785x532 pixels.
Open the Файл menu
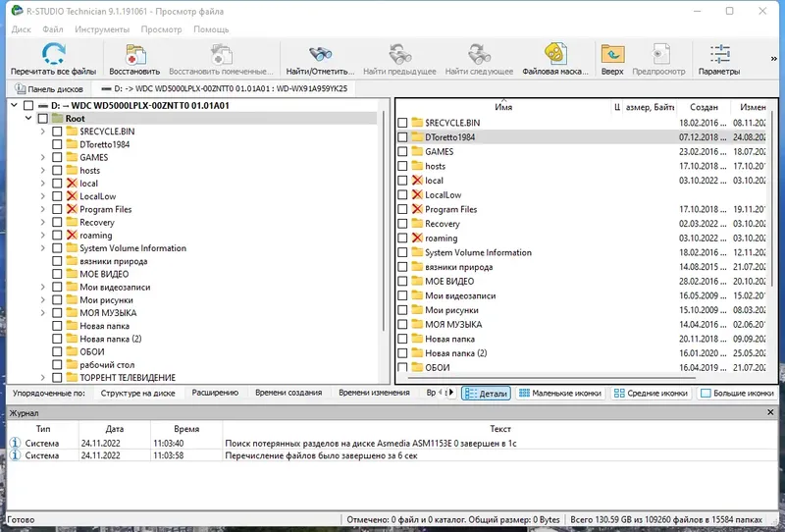tap(53, 29)
